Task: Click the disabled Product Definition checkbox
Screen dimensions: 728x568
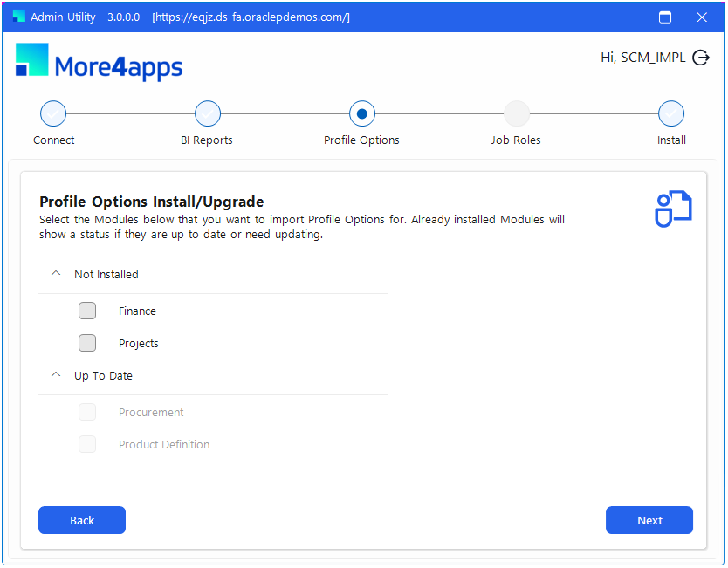Action: coord(87,445)
